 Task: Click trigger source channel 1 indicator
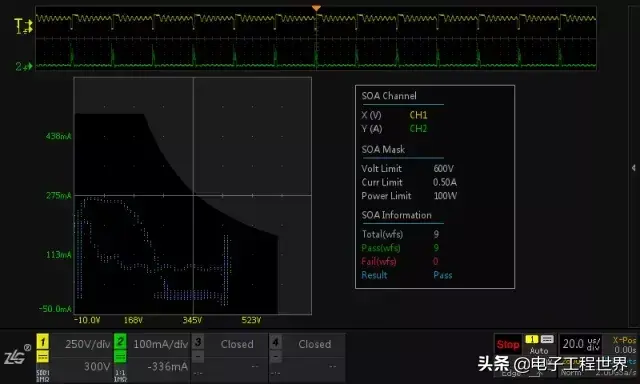point(531,339)
